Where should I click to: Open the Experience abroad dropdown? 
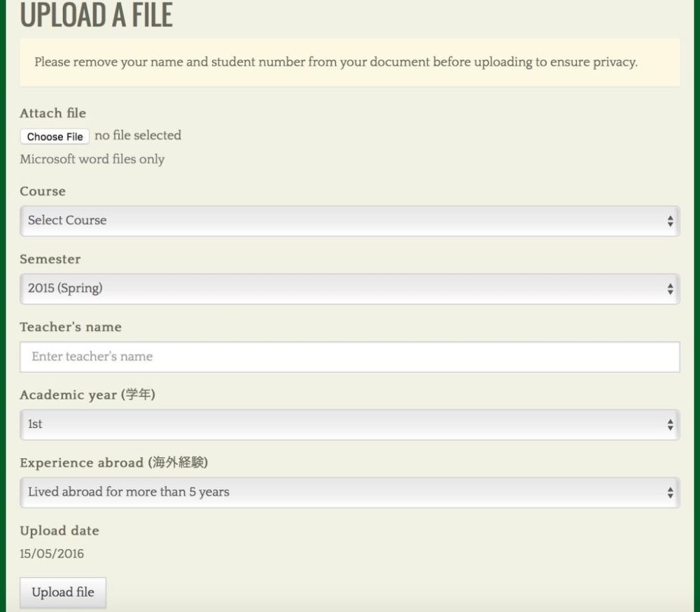[x=349, y=492]
